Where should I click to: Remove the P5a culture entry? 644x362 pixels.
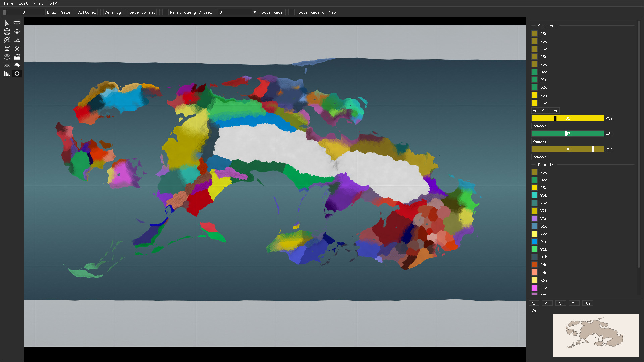[x=540, y=126]
